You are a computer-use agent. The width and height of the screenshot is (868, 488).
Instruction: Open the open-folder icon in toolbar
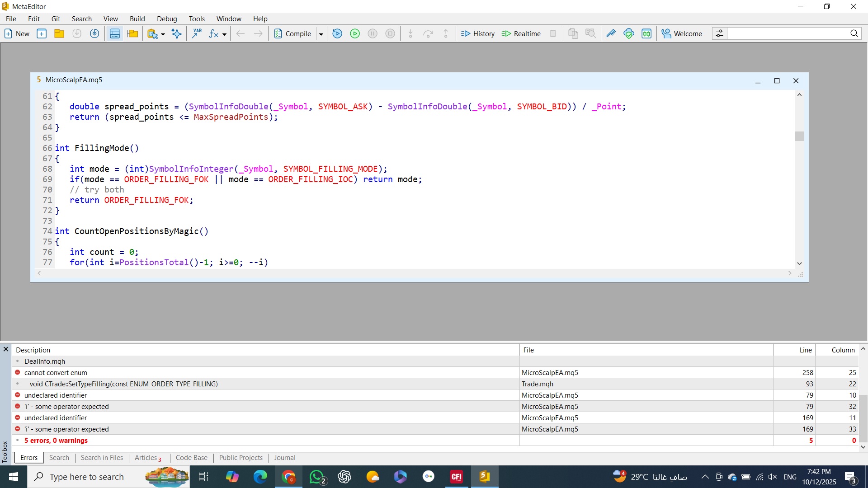[x=59, y=33]
